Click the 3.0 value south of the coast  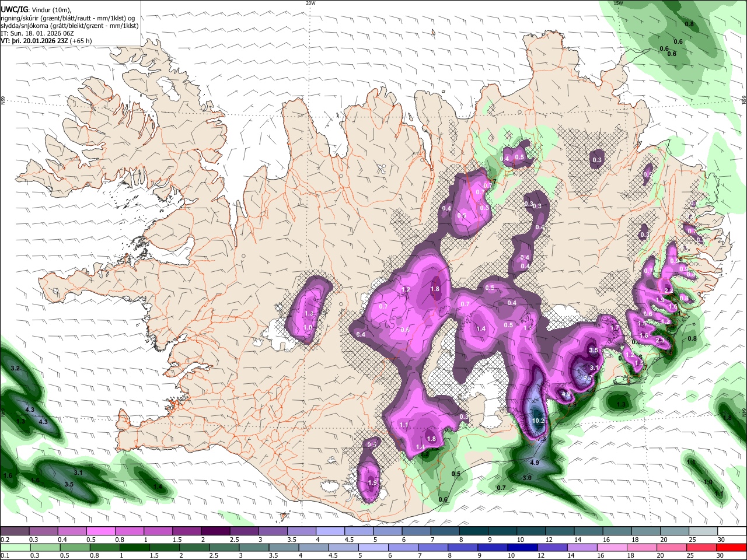[527, 478]
